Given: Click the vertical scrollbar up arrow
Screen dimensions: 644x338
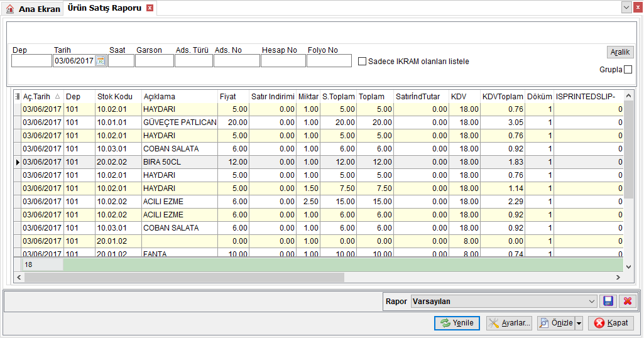Looking at the screenshot, I should (628, 95).
